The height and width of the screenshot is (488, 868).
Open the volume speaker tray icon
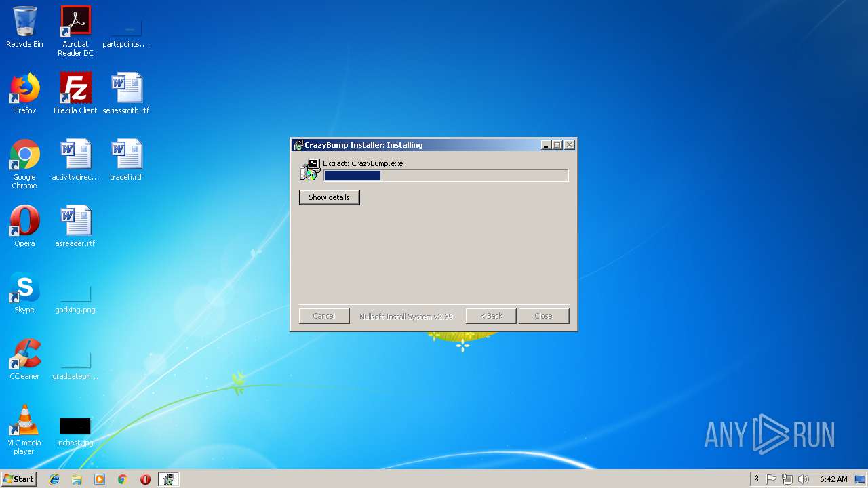804,479
